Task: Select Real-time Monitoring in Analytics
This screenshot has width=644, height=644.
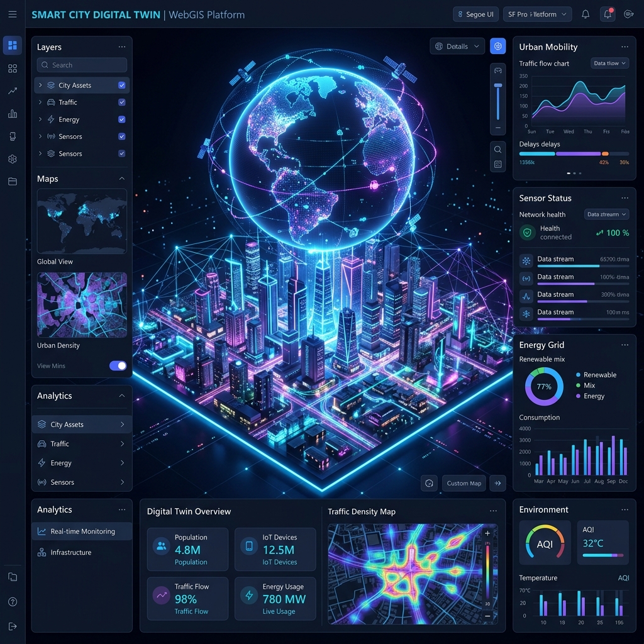Action: pyautogui.click(x=82, y=531)
